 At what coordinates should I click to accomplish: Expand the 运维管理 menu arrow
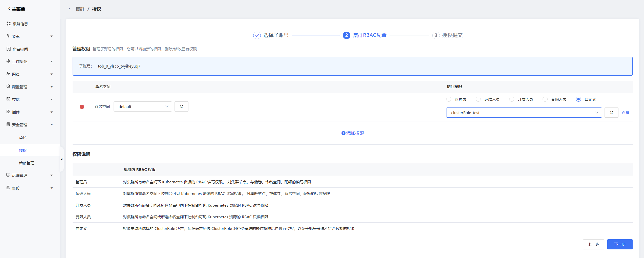[52, 175]
